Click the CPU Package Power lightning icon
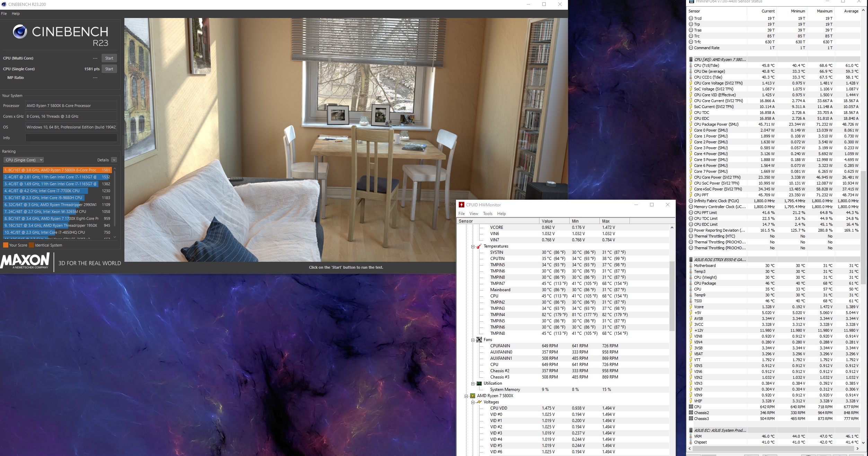The image size is (868, 456). [x=691, y=124]
